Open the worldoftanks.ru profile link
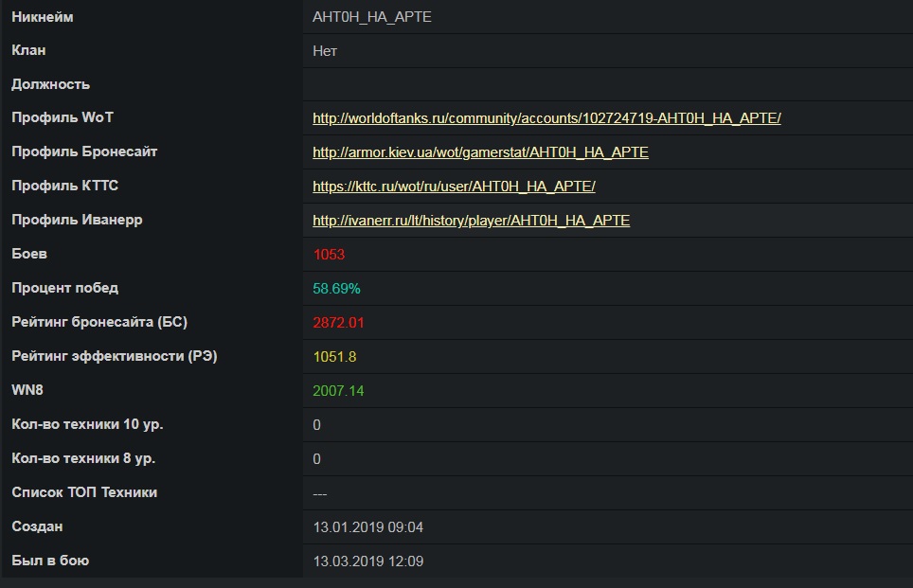The width and height of the screenshot is (913, 588). [546, 118]
